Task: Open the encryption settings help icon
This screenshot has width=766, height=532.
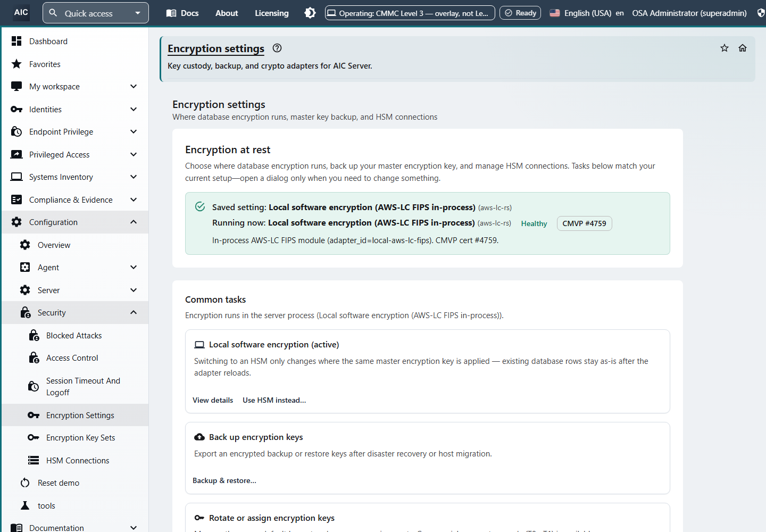Action: 277,48
